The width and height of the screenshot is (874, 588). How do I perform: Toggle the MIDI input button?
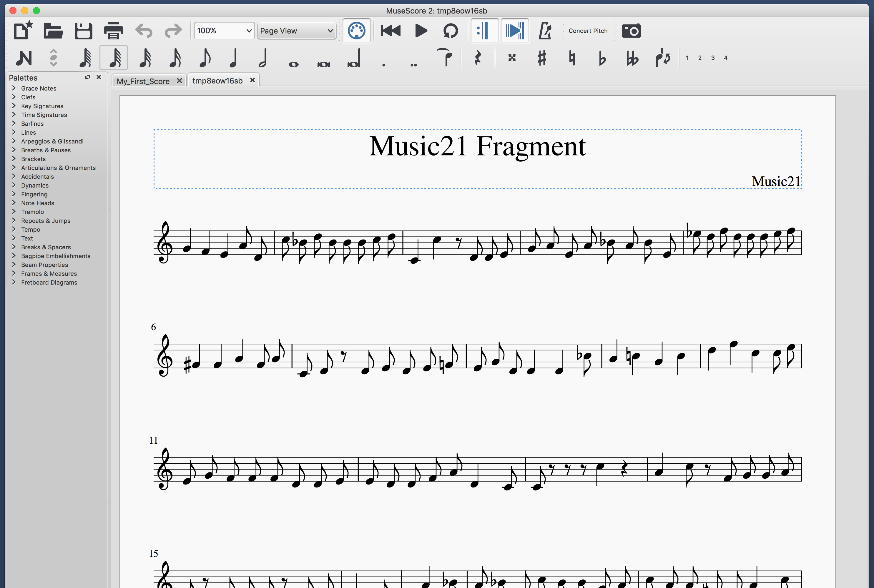(x=356, y=31)
